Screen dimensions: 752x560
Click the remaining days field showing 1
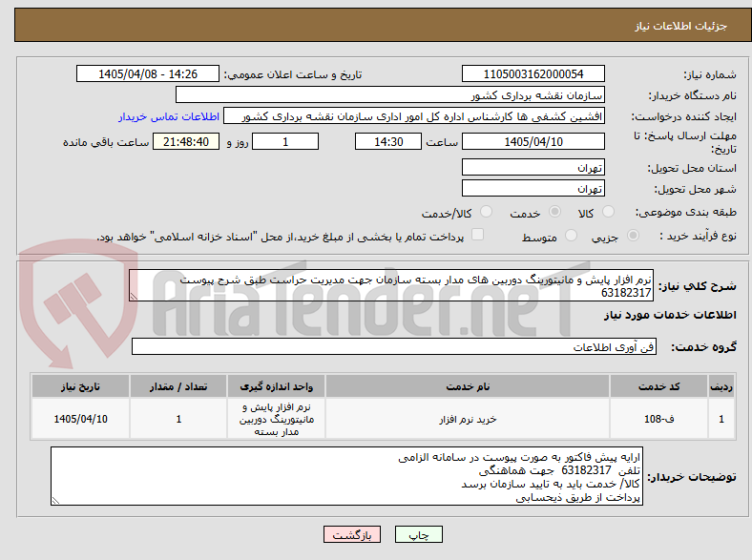point(285,141)
